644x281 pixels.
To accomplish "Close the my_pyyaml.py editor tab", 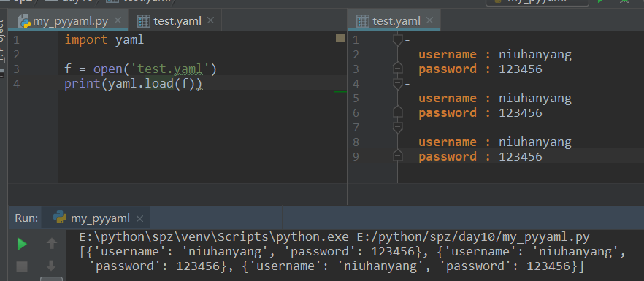I will (118, 20).
